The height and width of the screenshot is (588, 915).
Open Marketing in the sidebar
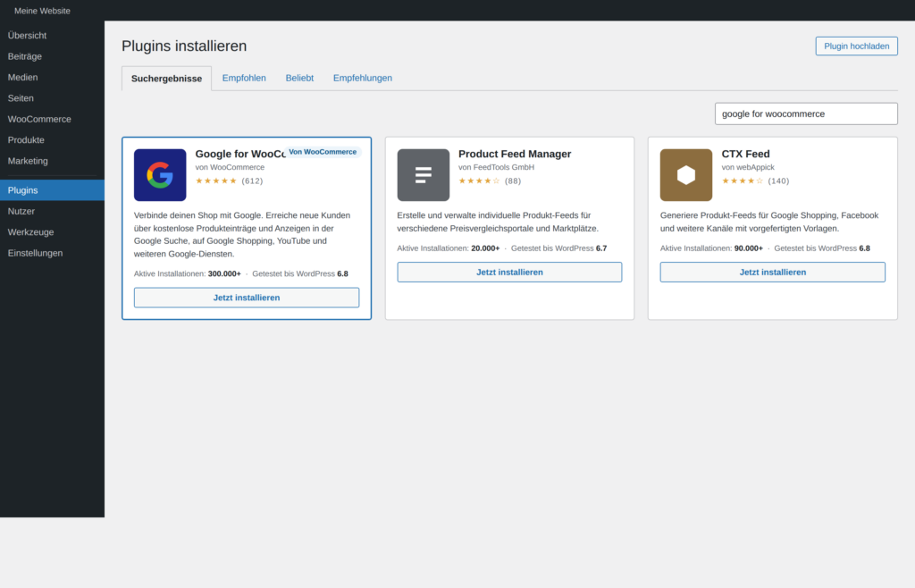(x=52, y=161)
